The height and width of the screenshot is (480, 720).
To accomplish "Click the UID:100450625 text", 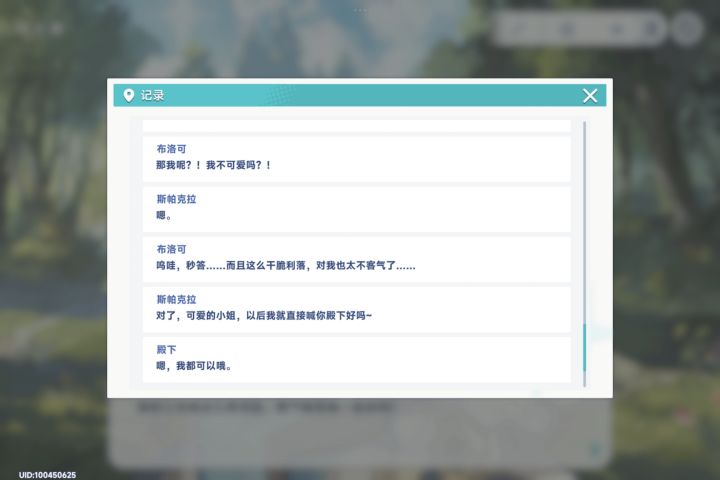I will 47,475.
